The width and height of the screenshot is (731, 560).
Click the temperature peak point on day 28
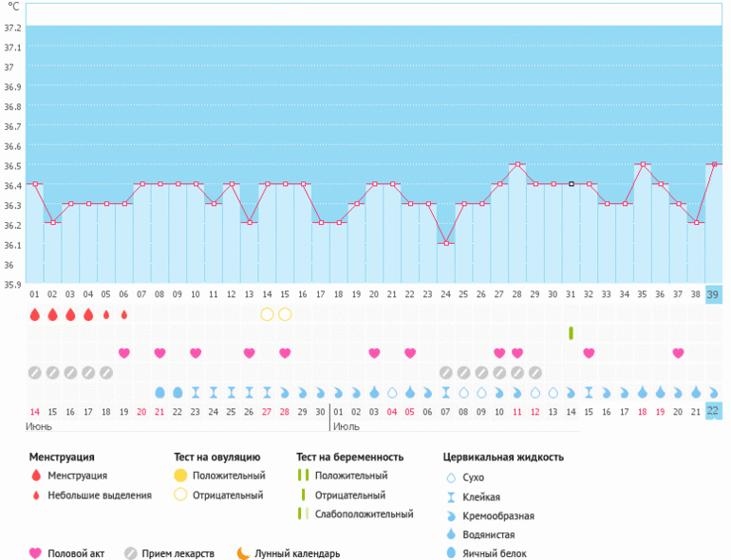click(517, 164)
